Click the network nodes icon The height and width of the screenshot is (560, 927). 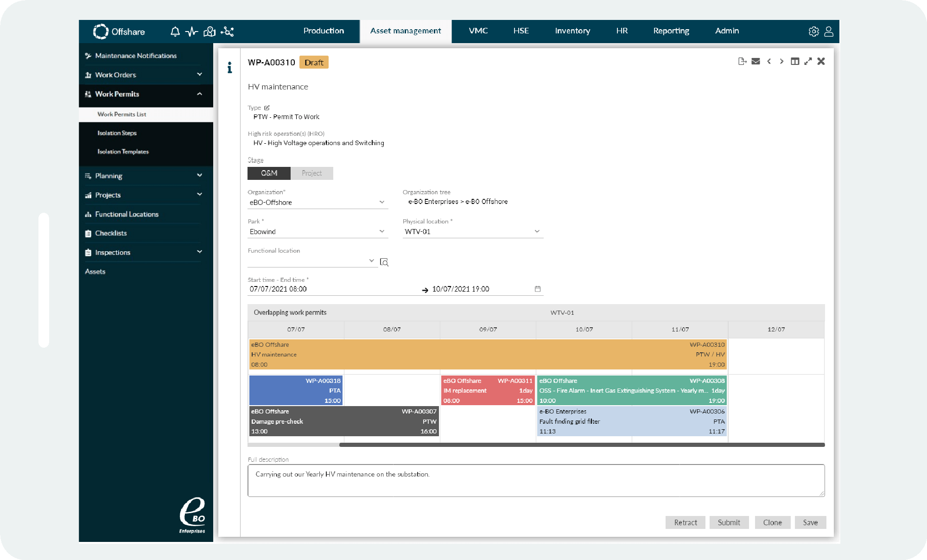pos(227,32)
